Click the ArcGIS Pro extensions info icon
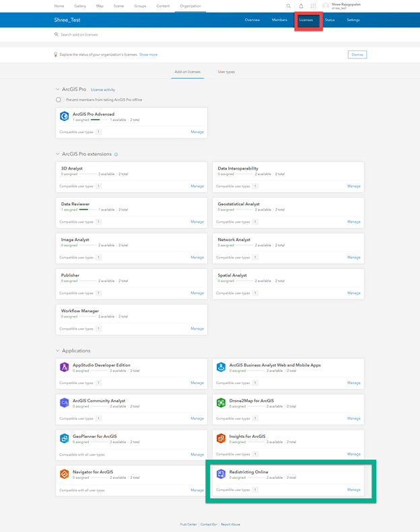Screen dimensions: 420x532 116,155
